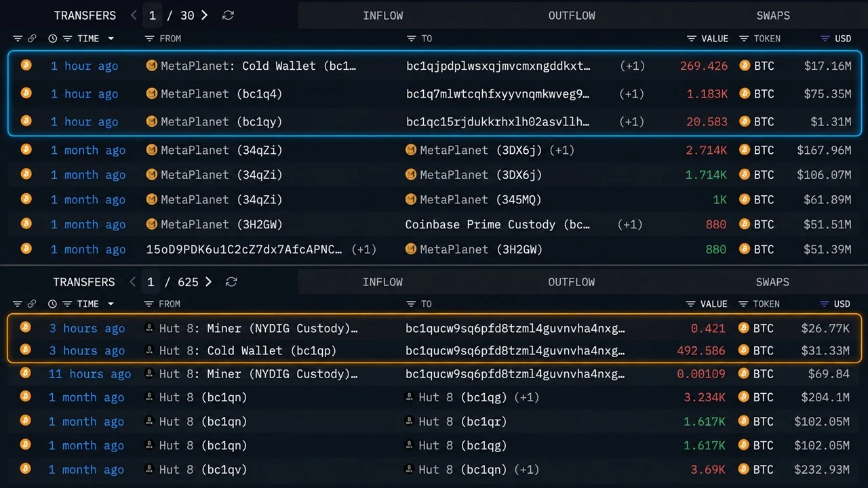Click BTC token icon in $232.93M row

pos(744,469)
